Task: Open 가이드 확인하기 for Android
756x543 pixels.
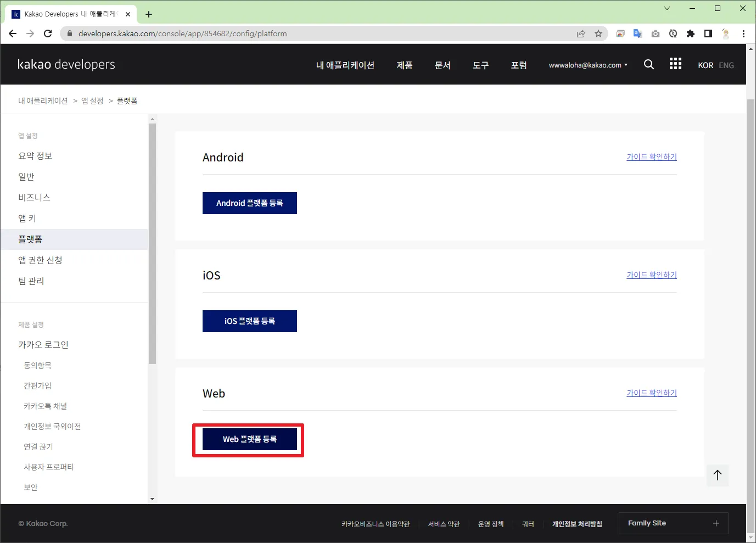Action: pos(652,157)
